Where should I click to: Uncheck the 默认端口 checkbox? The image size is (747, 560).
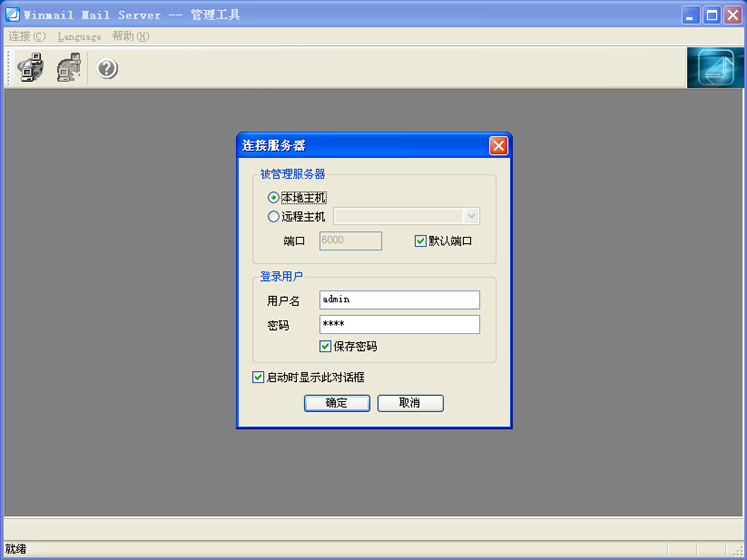(x=421, y=241)
